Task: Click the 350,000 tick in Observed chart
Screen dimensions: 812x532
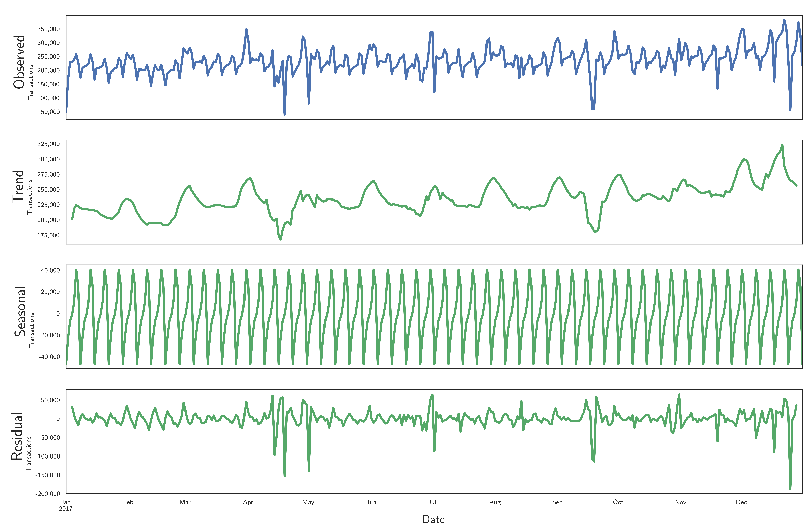Action: click(x=48, y=29)
